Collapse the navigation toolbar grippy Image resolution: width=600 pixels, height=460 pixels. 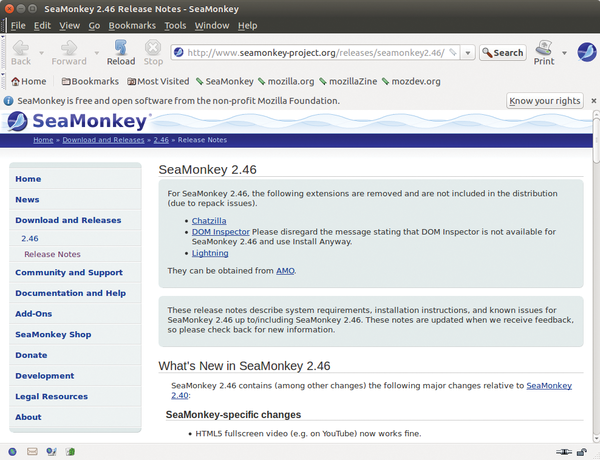pyautogui.click(x=3, y=52)
